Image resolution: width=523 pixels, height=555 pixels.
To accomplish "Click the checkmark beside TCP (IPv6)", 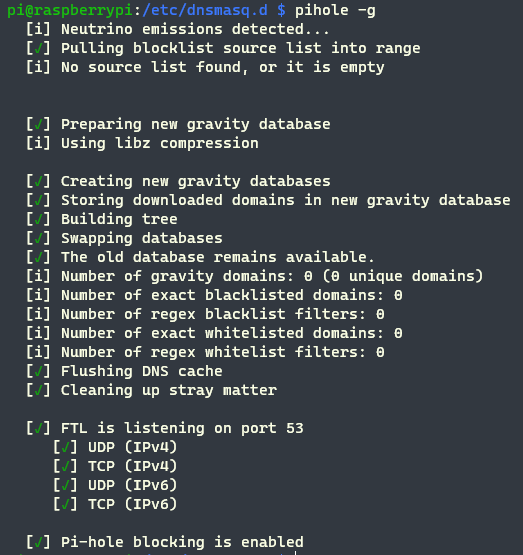I will [65, 504].
